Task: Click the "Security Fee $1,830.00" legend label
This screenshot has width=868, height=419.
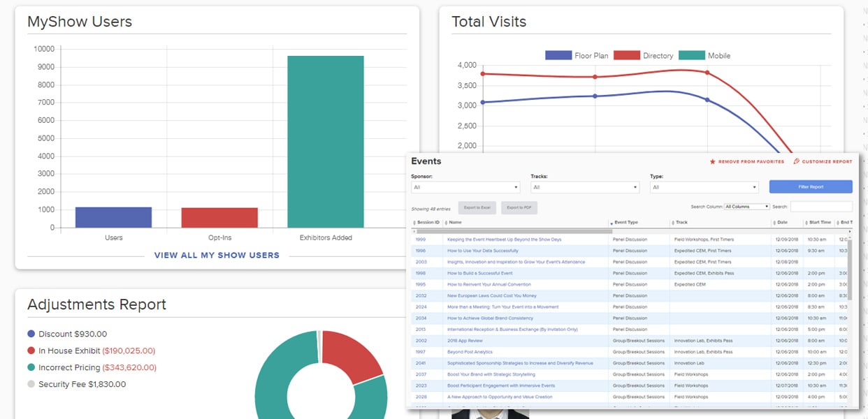Action: coord(82,384)
